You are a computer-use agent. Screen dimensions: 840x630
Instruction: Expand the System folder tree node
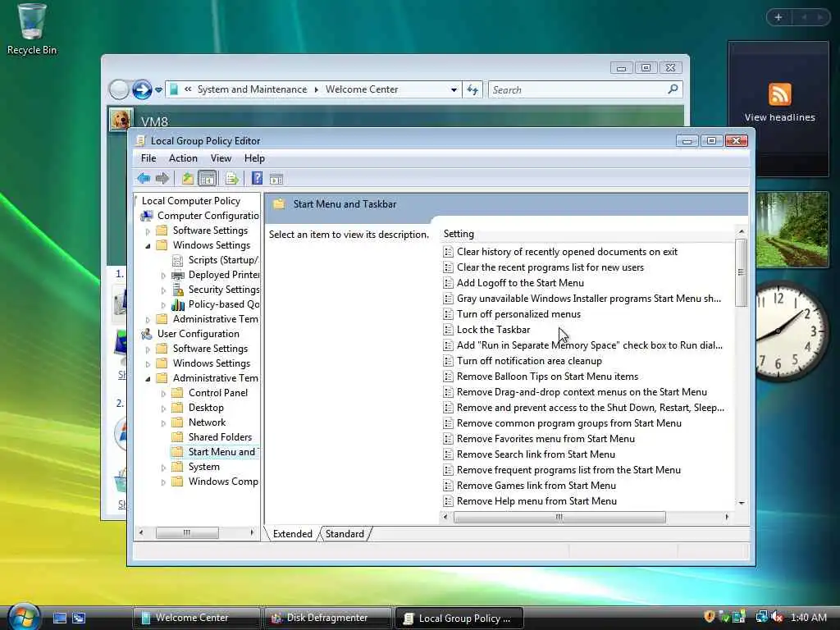tap(163, 467)
